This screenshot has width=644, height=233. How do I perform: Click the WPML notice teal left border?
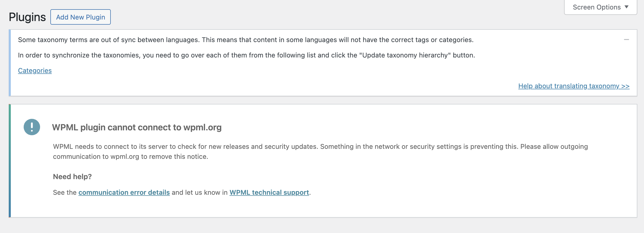pyautogui.click(x=10, y=161)
